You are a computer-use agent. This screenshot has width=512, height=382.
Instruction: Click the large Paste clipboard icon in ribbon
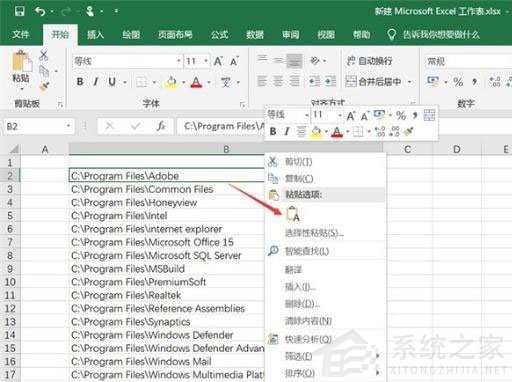[22, 62]
